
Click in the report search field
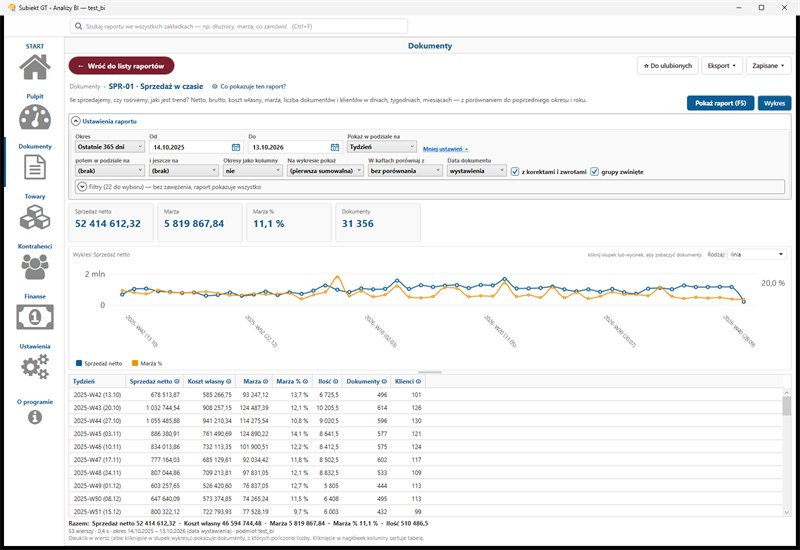[239, 26]
